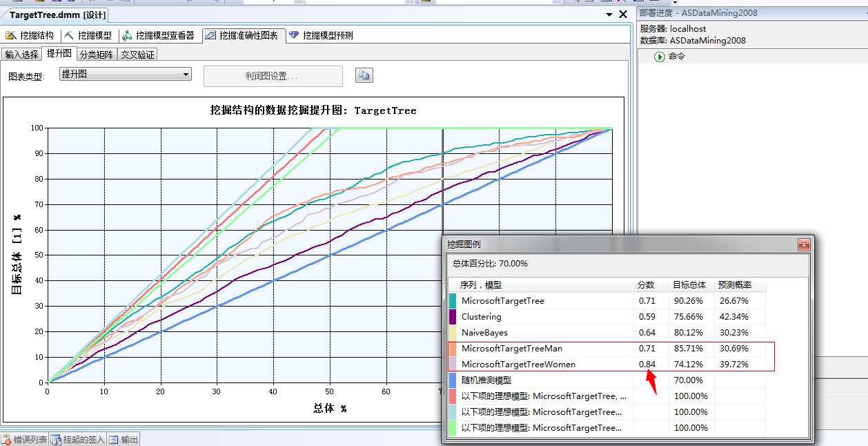868x446 pixels.
Task: Close the TargetTree.dmm document window
Action: (623, 14)
